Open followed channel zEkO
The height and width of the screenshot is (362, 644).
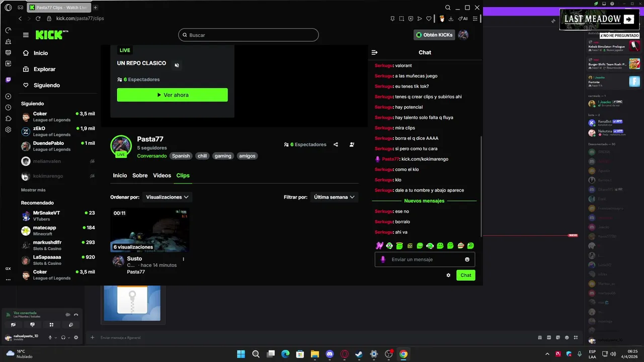58,131
